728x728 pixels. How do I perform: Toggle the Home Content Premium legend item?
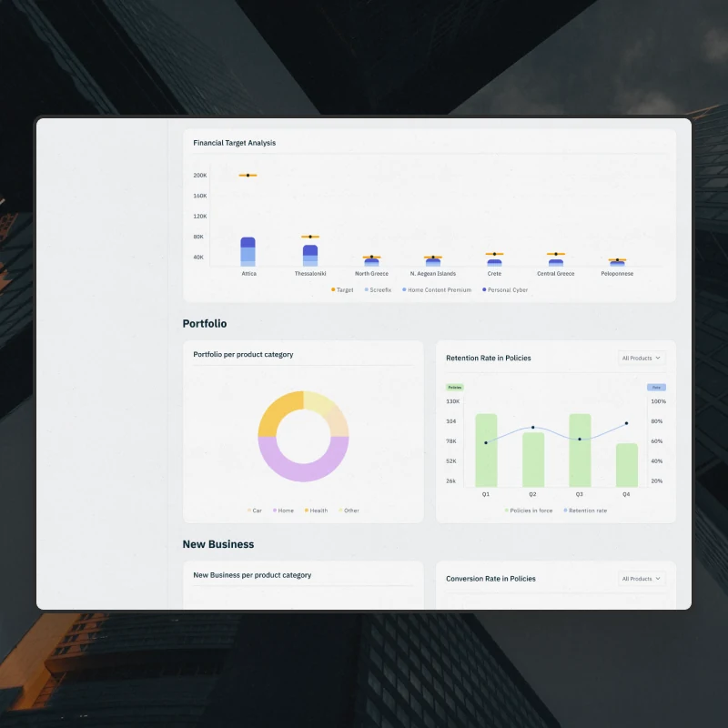437,289
